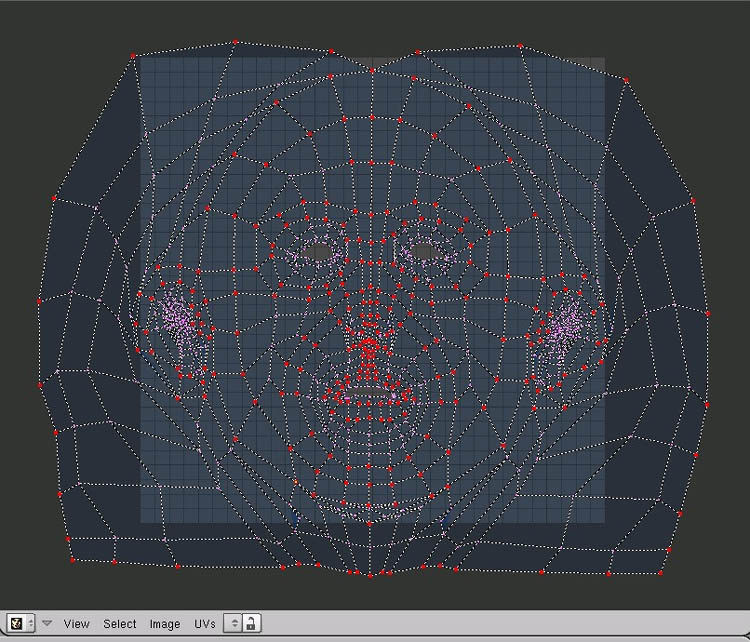Viewport: 750px width, 642px height.
Task: Open the Select menu
Action: pos(120,624)
